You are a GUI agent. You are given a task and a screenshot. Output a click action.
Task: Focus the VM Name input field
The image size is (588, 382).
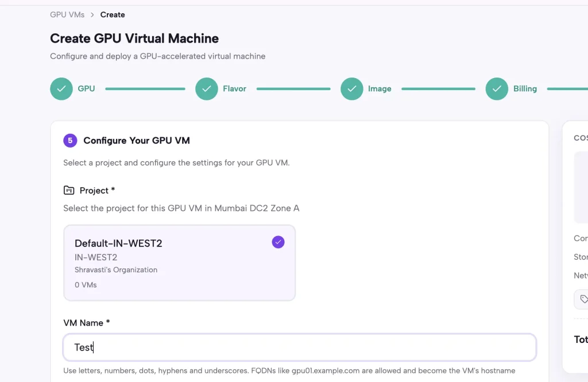coord(300,348)
